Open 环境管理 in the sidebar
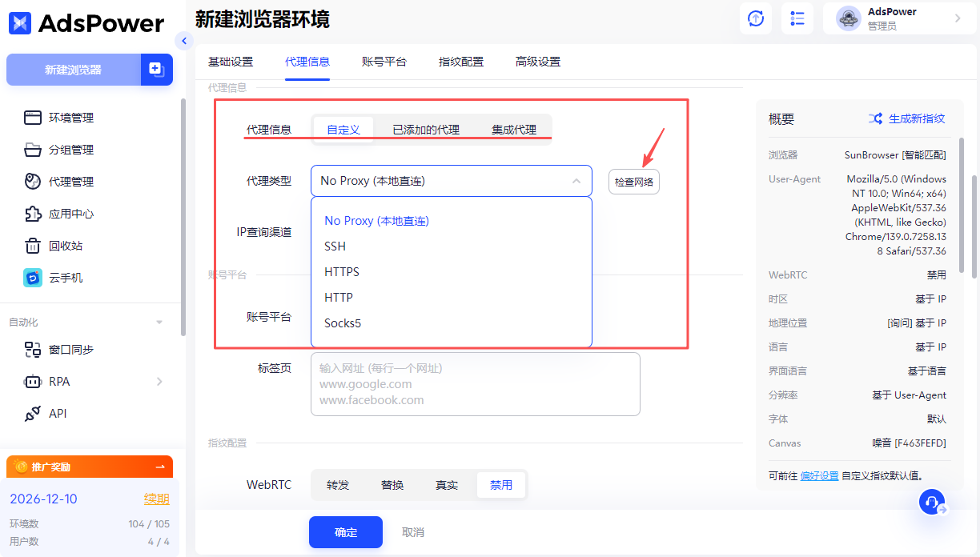Image resolution: width=980 pixels, height=557 pixels. (70, 118)
